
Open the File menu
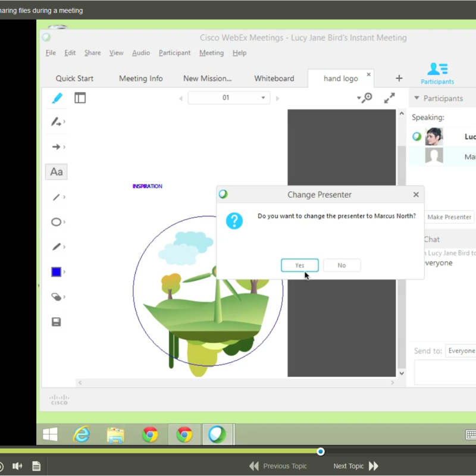click(x=51, y=53)
